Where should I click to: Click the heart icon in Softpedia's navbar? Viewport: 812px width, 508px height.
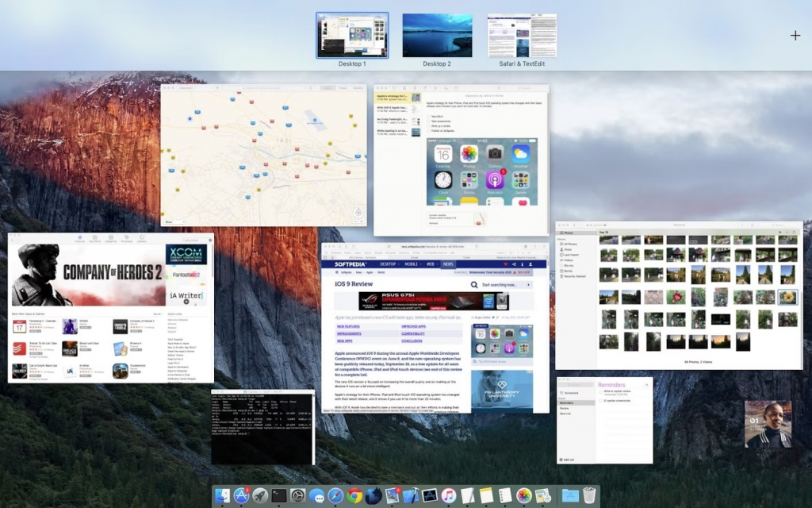click(505, 264)
